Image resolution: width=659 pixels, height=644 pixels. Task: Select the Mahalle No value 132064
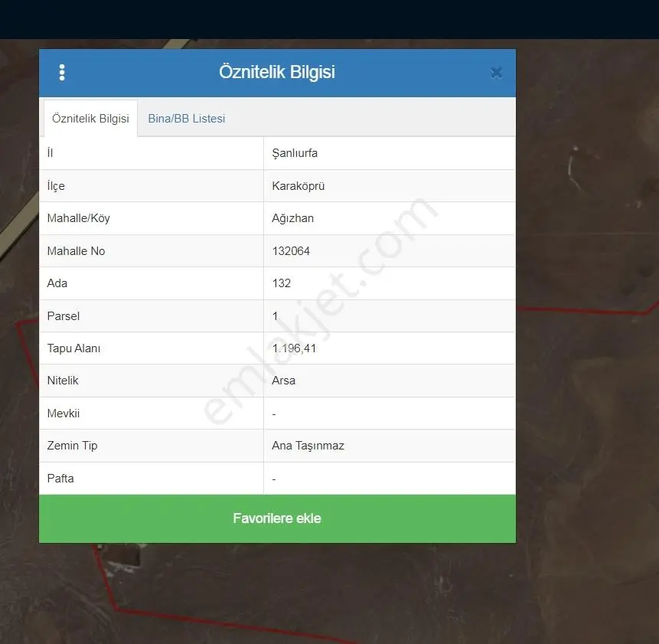[291, 251]
